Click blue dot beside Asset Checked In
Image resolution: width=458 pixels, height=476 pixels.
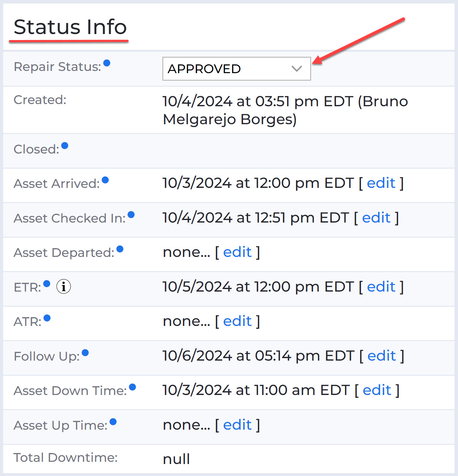click(131, 215)
